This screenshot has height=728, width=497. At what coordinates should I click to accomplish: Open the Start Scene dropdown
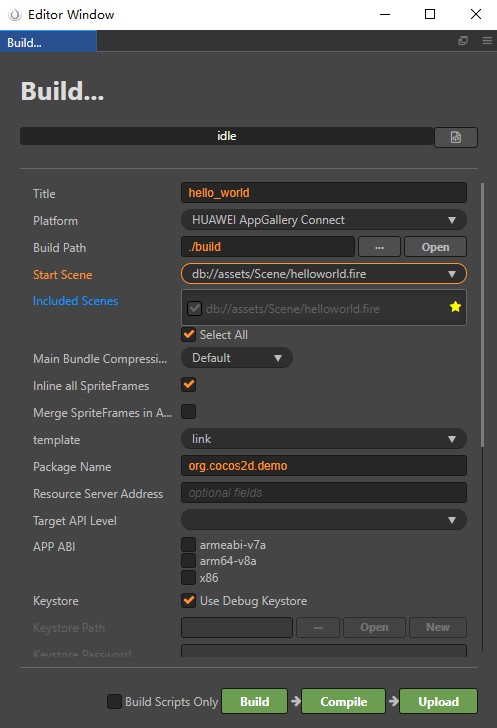[x=324, y=274]
